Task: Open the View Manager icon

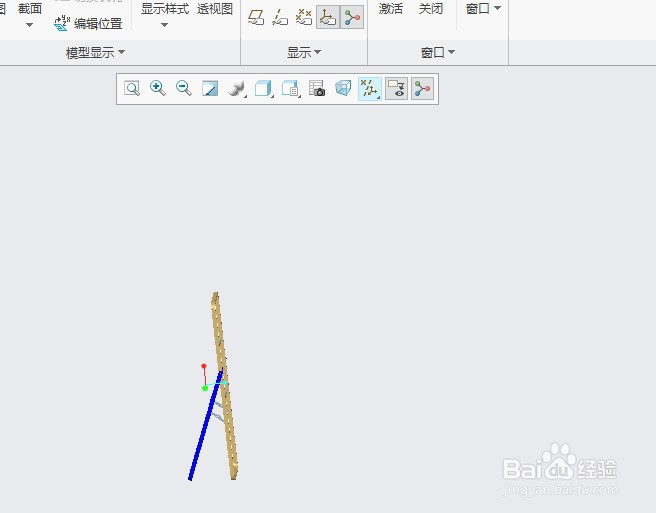Action: (290, 89)
